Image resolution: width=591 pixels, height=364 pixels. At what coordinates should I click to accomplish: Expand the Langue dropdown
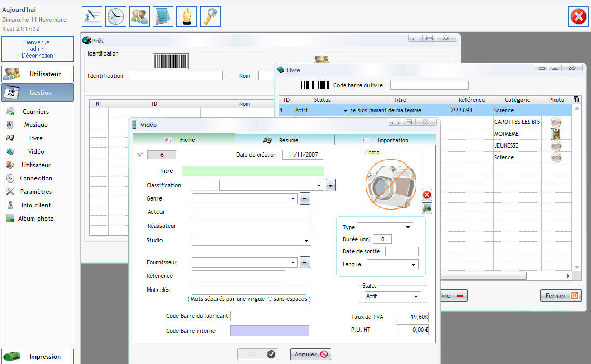pos(414,265)
